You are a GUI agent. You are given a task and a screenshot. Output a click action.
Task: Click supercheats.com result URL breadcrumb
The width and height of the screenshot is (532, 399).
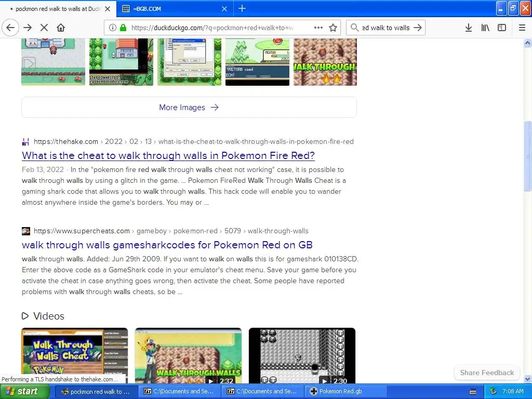point(171,231)
